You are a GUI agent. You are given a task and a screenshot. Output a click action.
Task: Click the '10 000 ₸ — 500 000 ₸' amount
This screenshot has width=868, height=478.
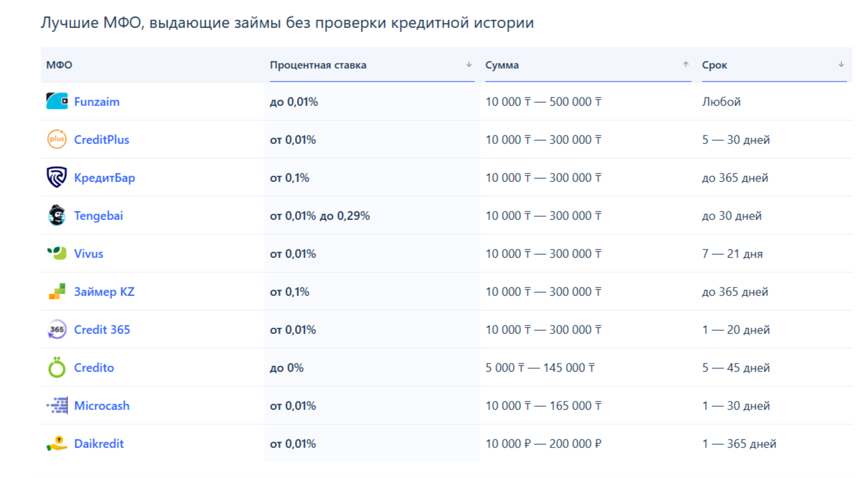[544, 102]
